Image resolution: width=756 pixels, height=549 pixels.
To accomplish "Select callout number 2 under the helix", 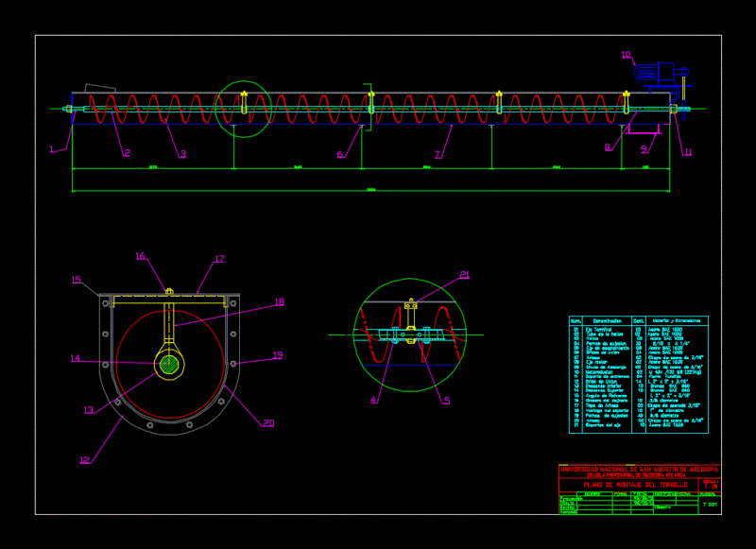I will coord(128,153).
